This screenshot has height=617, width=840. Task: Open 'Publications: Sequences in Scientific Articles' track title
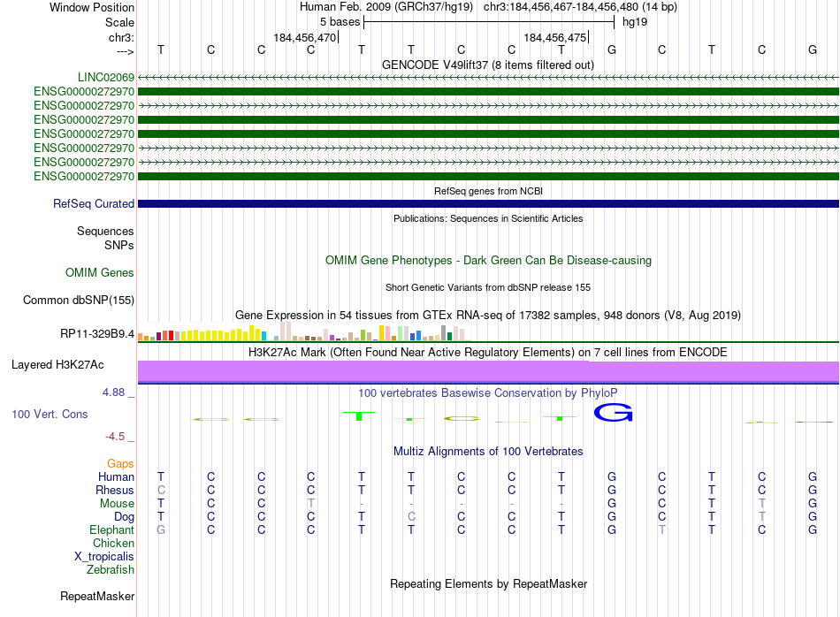click(x=488, y=218)
